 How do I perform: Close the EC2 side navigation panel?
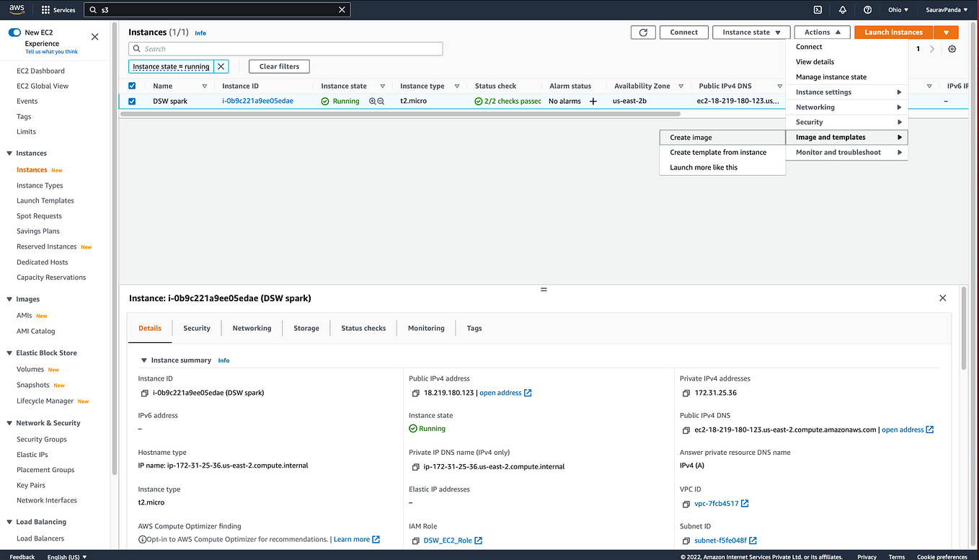(94, 37)
